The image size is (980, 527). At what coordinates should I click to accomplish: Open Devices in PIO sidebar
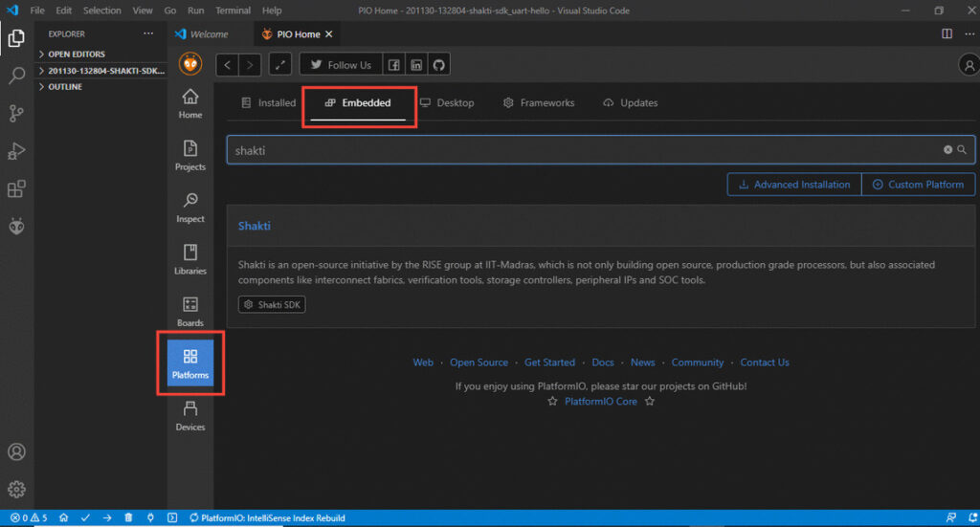[x=190, y=416]
